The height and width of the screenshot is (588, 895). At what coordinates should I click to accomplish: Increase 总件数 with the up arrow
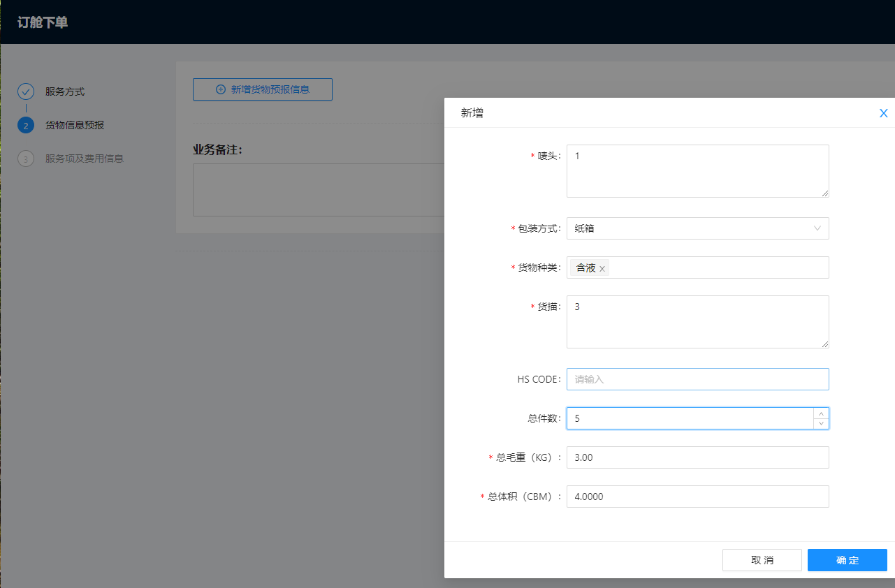coord(821,413)
